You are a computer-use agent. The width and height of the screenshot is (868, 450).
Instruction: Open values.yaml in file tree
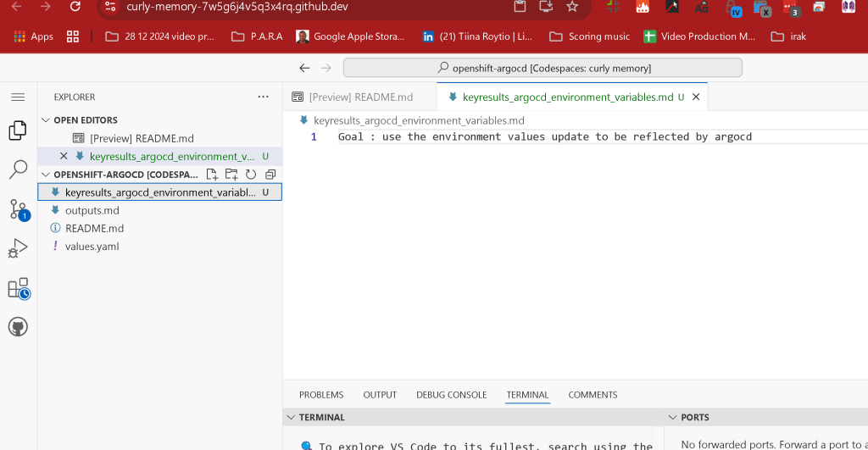point(160,247)
